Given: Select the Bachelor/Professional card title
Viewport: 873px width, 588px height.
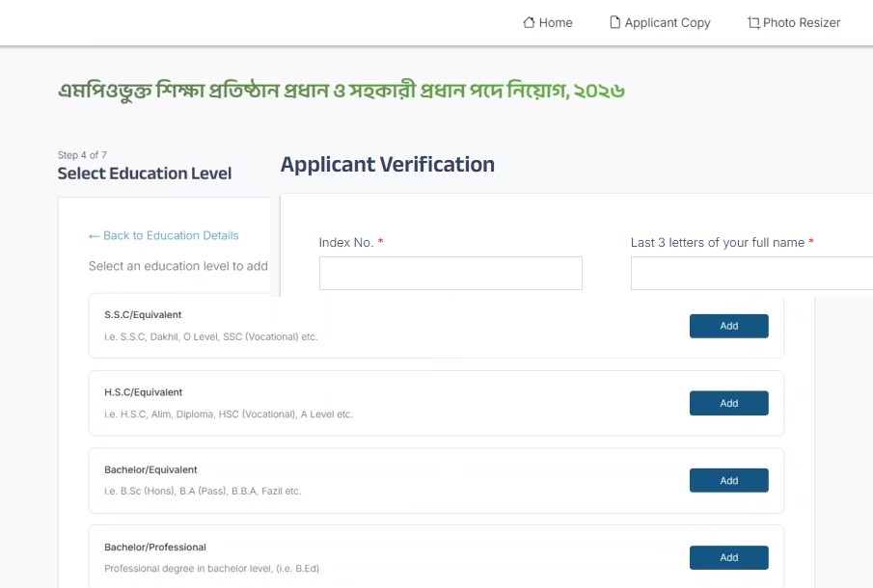Looking at the screenshot, I should 155,547.
